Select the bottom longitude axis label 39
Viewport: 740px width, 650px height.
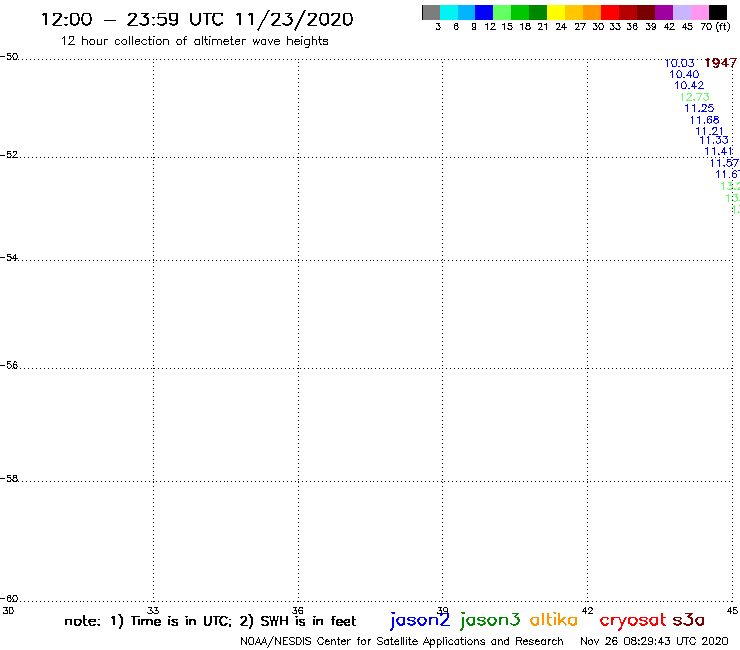(442, 611)
